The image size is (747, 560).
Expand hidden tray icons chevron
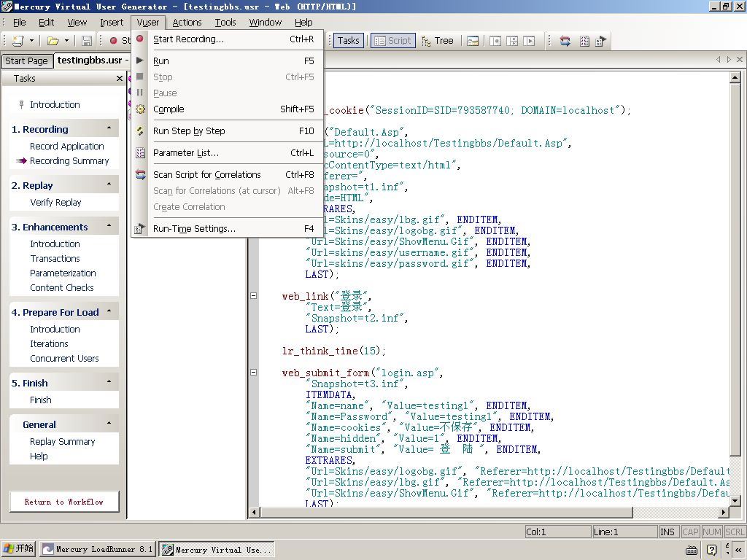pyautogui.click(x=738, y=550)
